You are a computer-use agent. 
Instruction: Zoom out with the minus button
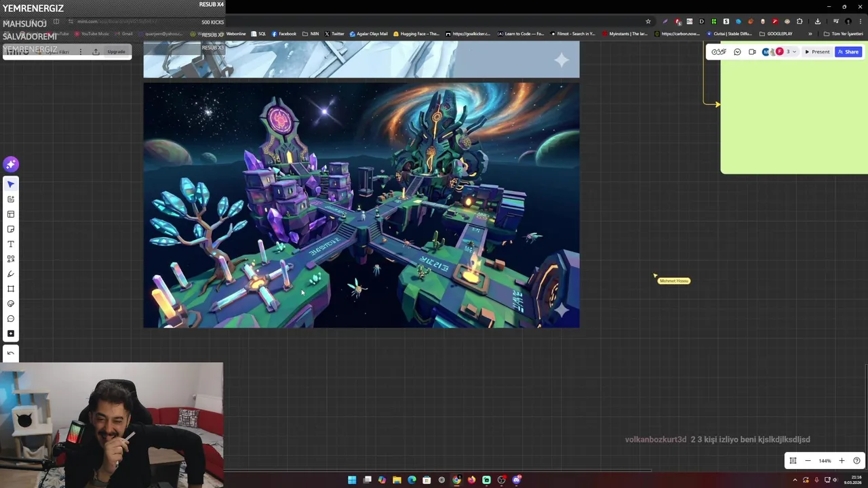pyautogui.click(x=808, y=461)
